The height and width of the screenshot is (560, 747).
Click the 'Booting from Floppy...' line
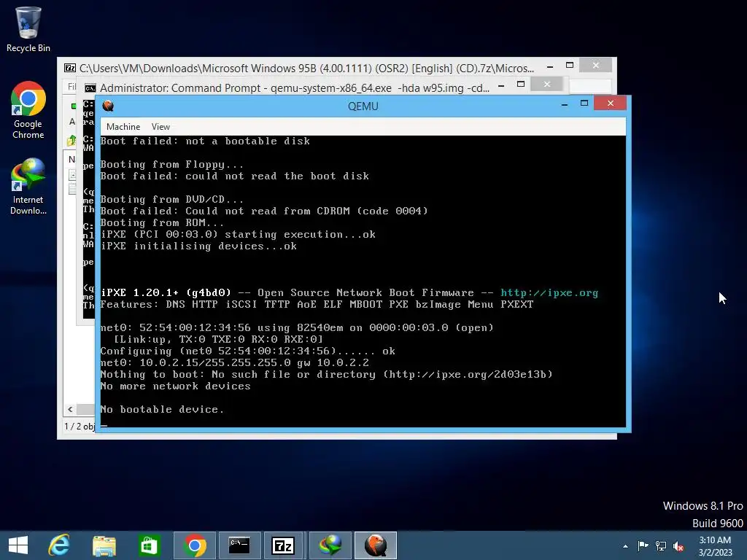[171, 165]
